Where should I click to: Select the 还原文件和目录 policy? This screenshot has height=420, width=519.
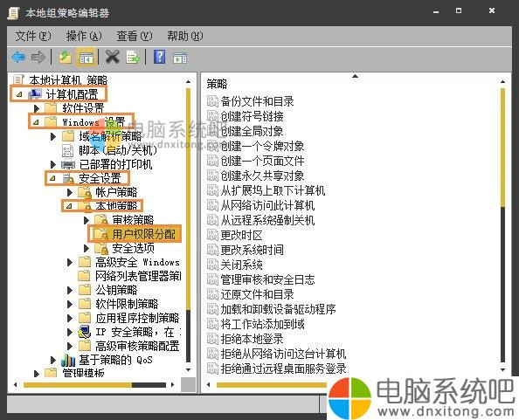click(x=257, y=294)
